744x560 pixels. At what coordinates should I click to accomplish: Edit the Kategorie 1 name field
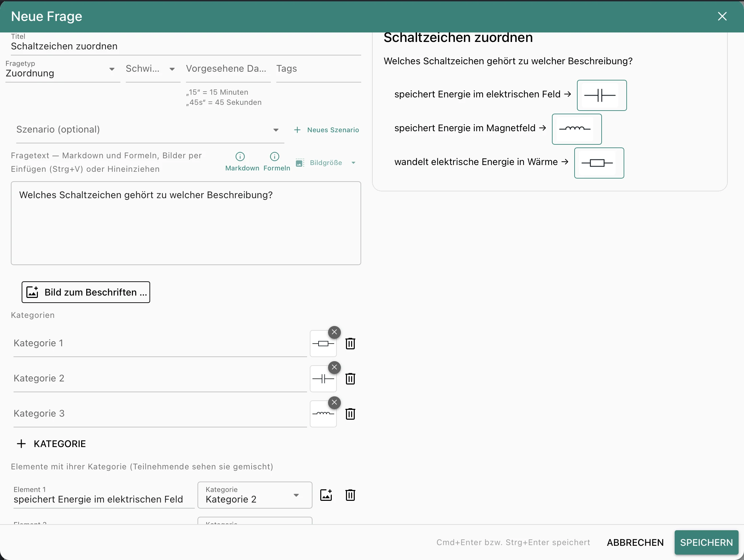click(160, 344)
